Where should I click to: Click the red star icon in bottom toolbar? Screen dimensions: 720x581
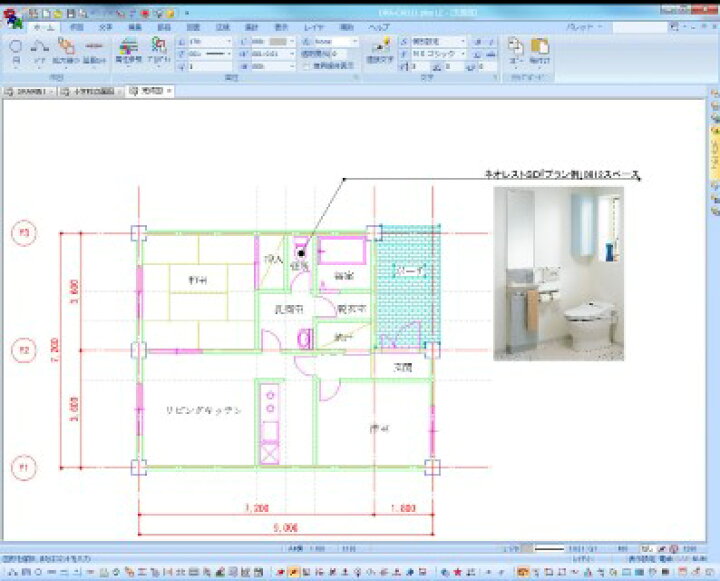(x=457, y=572)
